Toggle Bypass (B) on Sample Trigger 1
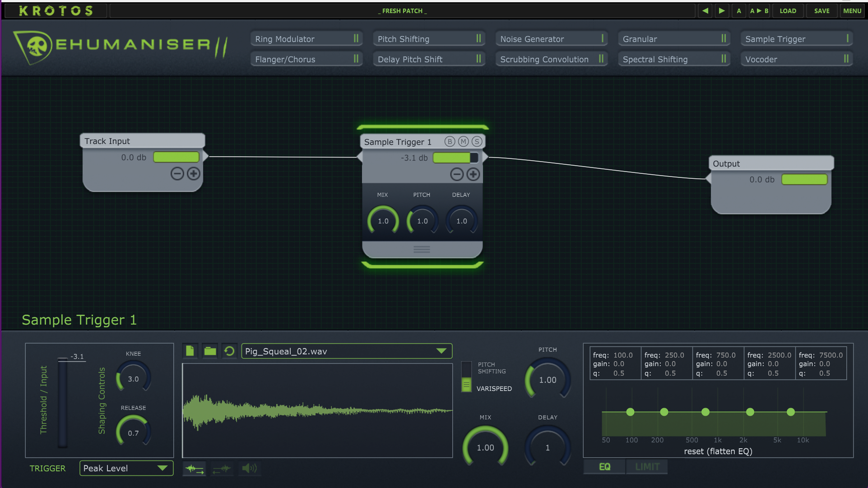Screen dimensions: 868x488 pos(450,142)
